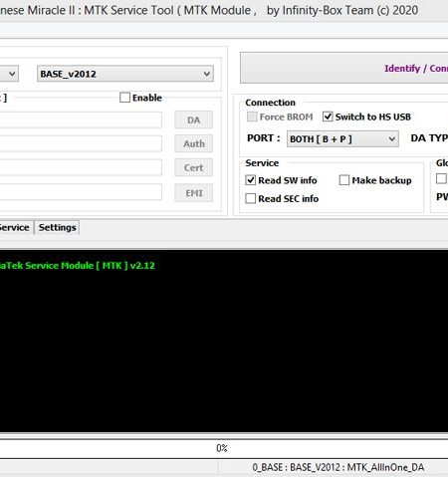Open the PORT BOTH [ B + P ] dropdown

(x=342, y=138)
